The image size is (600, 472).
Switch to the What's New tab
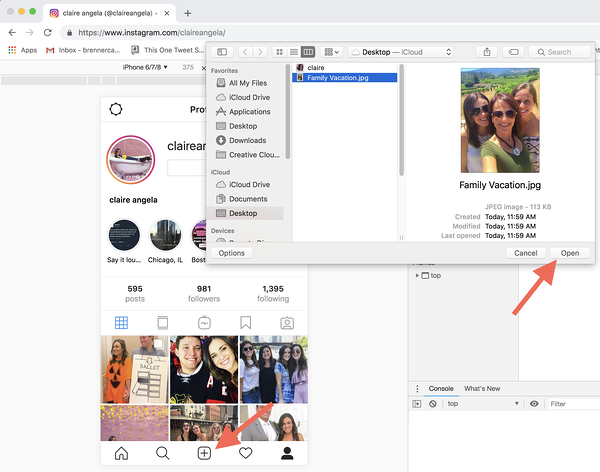[482, 388]
